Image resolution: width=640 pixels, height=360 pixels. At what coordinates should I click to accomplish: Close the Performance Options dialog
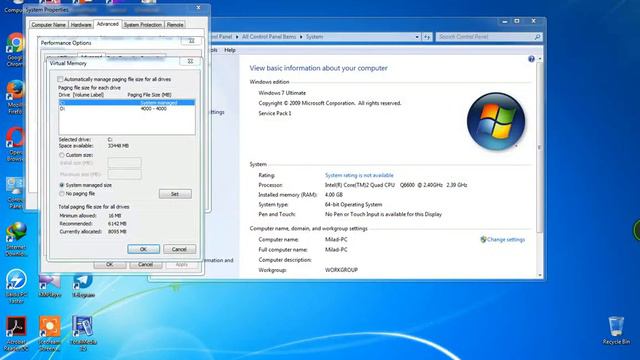click(x=191, y=41)
